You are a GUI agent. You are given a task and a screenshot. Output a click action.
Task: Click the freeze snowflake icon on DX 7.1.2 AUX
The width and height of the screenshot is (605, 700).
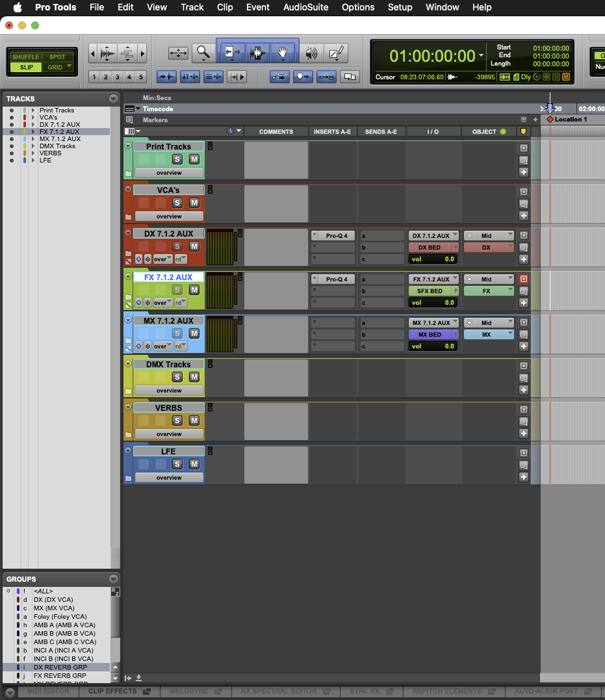tap(148, 259)
